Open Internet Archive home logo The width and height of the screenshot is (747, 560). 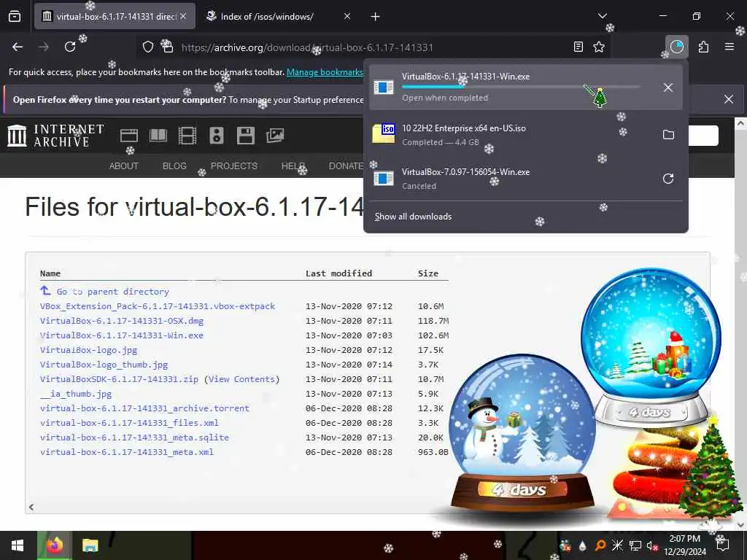55,136
